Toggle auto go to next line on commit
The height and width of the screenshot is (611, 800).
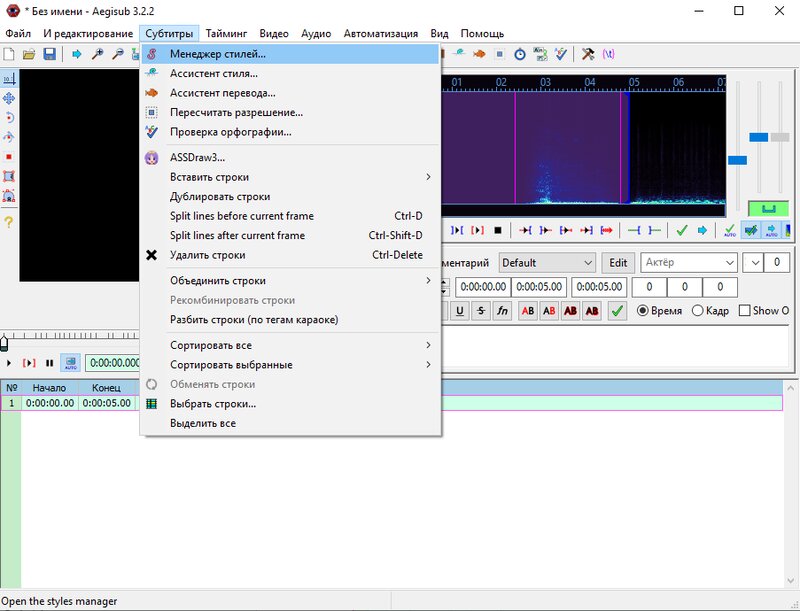[x=751, y=231]
